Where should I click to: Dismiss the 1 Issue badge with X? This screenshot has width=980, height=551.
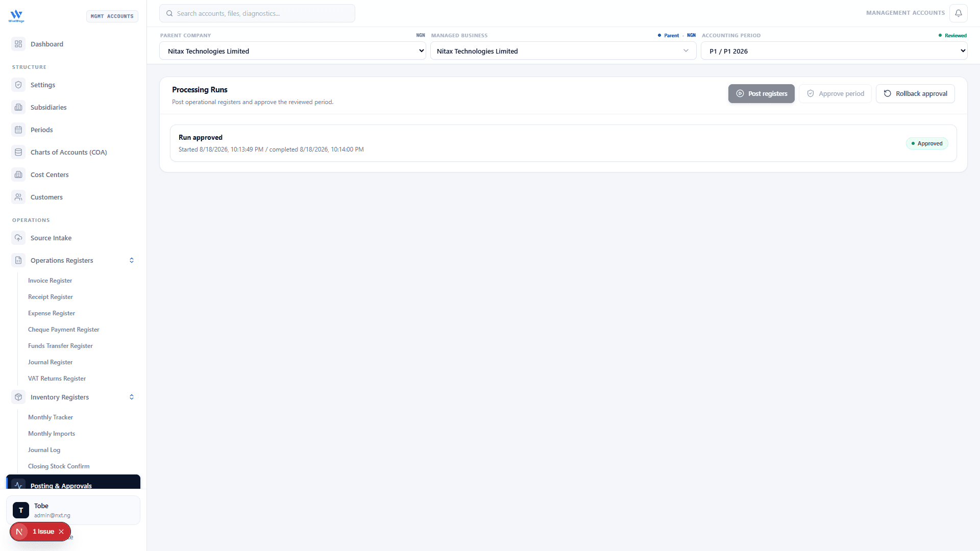coord(61,532)
